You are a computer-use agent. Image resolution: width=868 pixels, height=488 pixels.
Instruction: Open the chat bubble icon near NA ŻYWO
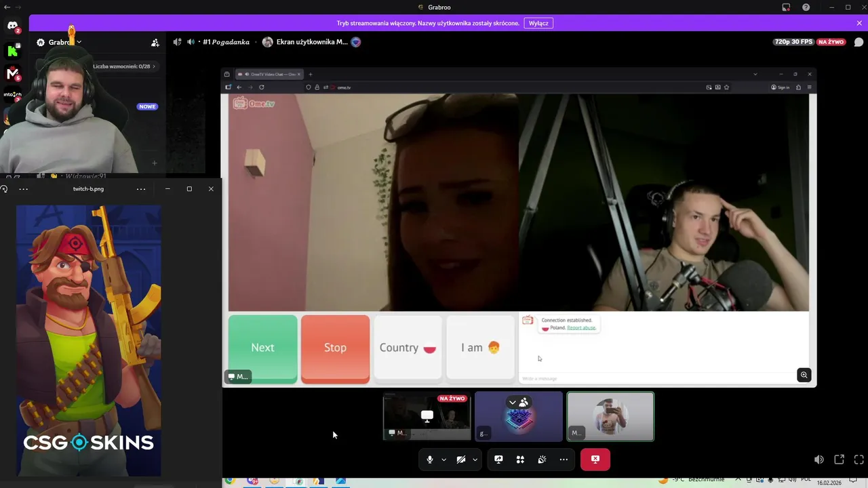click(859, 42)
